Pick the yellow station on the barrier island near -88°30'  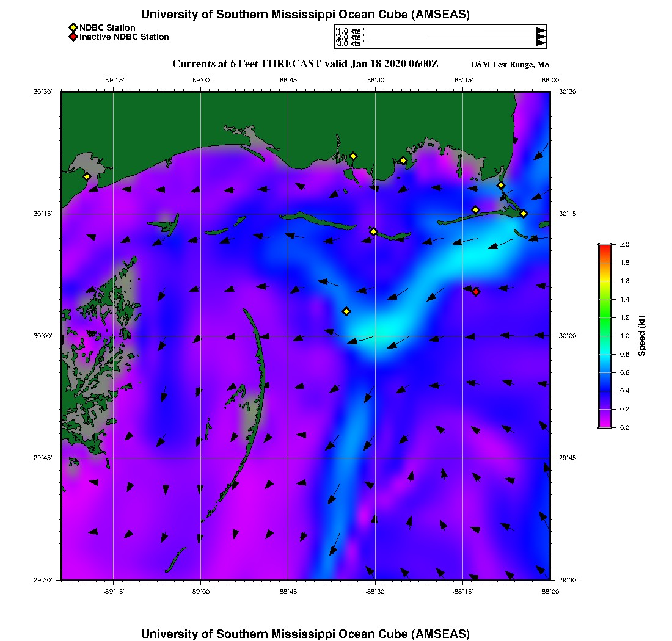(x=373, y=231)
